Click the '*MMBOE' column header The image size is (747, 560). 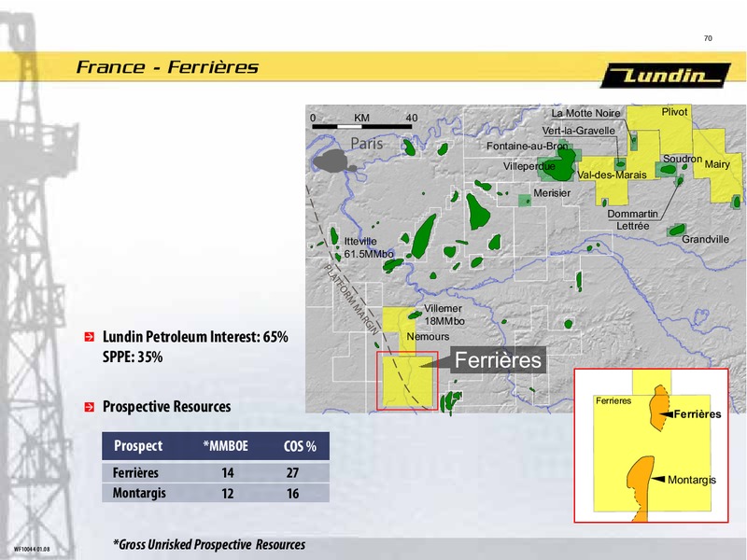point(226,446)
